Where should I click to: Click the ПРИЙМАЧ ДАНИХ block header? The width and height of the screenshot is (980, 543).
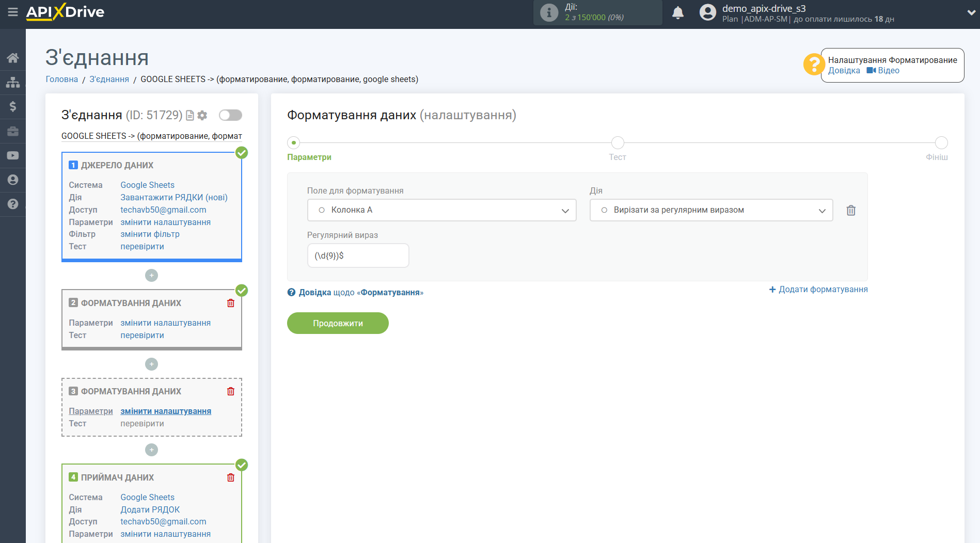[x=117, y=477]
